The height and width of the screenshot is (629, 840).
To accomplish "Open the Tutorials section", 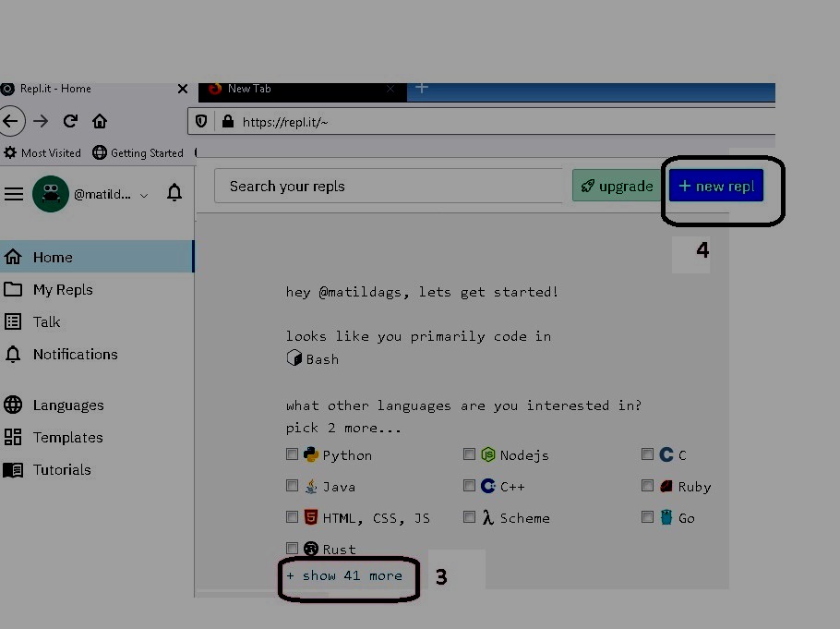I will [61, 469].
